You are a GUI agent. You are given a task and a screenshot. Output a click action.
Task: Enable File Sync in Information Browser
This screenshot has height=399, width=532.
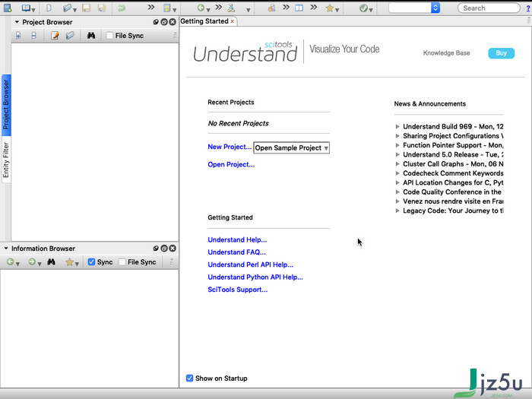[x=122, y=261]
